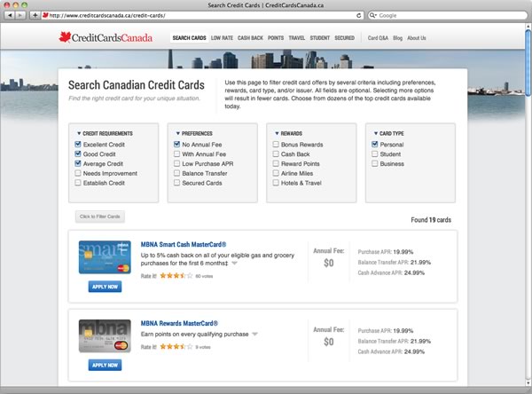Click Apply Now for MBNA Smart Cash
Viewport: 532px width, 394px height.
click(105, 287)
